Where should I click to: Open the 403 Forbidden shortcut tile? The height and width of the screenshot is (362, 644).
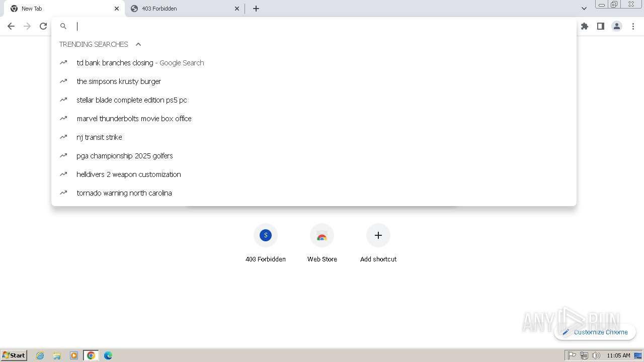click(x=266, y=243)
